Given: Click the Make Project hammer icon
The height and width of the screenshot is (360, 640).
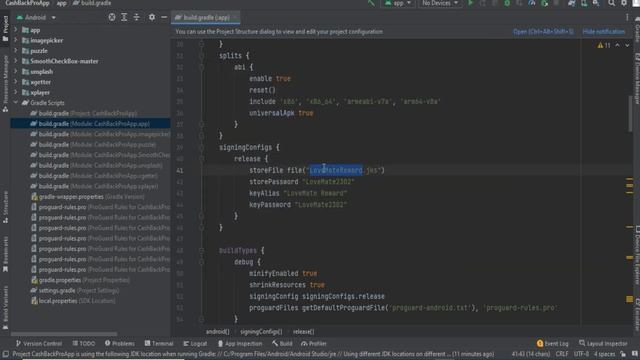Looking at the screenshot, I should click(371, 3).
